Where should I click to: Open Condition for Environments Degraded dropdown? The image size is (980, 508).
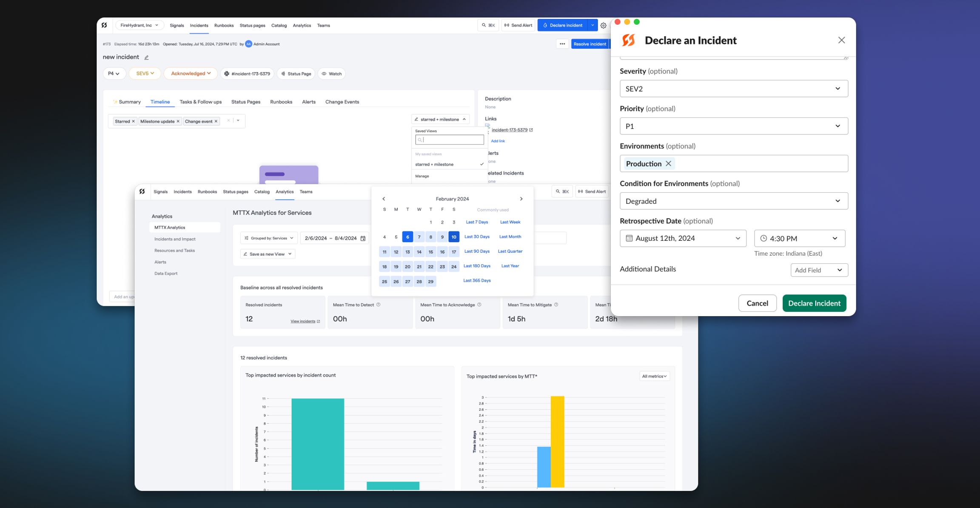[734, 201]
